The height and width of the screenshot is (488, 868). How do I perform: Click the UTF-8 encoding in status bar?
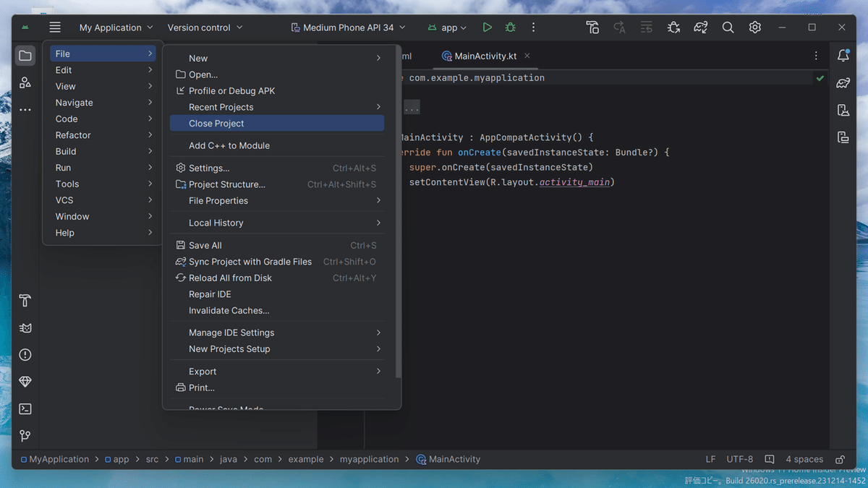pos(740,459)
